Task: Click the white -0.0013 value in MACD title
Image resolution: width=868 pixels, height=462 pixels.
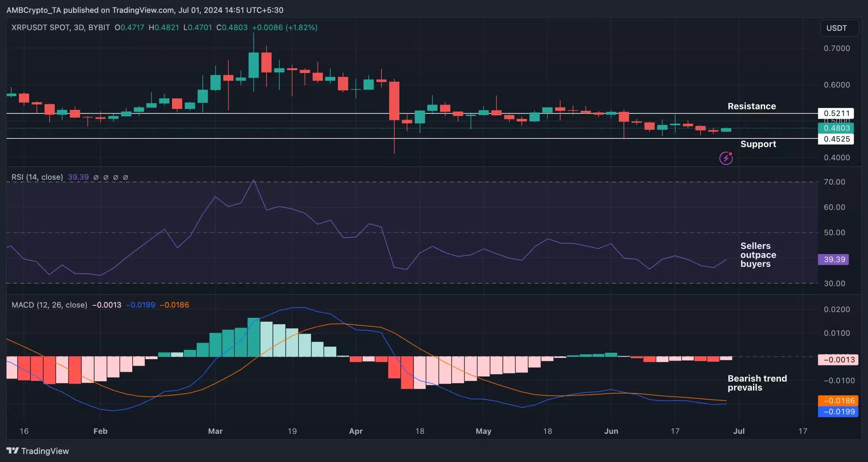Action: pos(107,305)
